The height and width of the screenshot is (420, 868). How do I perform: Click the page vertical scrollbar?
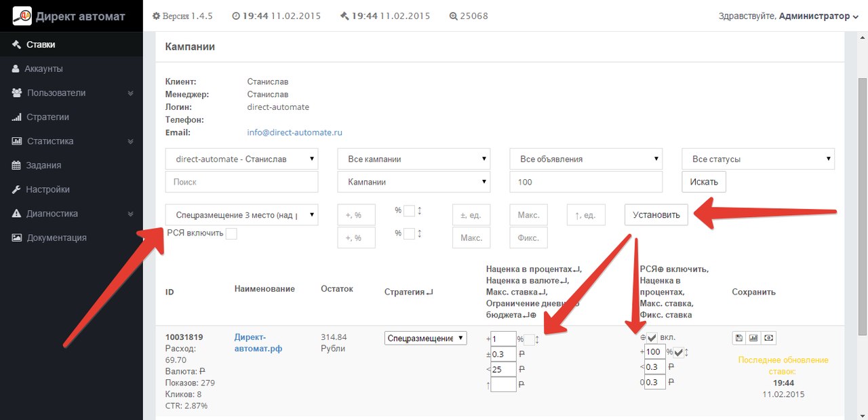[862, 204]
